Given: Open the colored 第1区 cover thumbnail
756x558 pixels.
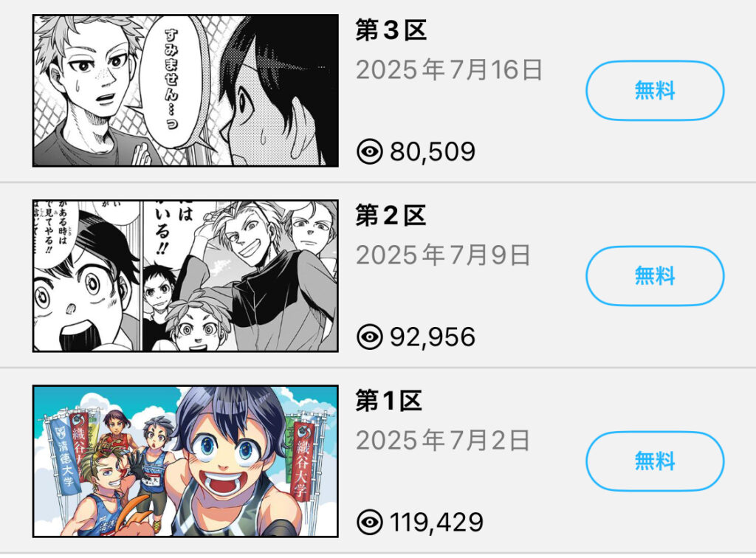Looking at the screenshot, I should point(185,461).
